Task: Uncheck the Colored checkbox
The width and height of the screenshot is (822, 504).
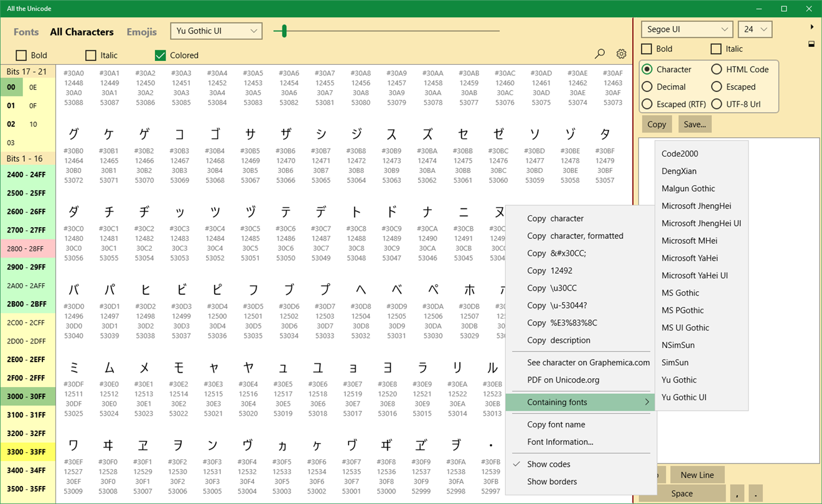Action: (x=161, y=55)
